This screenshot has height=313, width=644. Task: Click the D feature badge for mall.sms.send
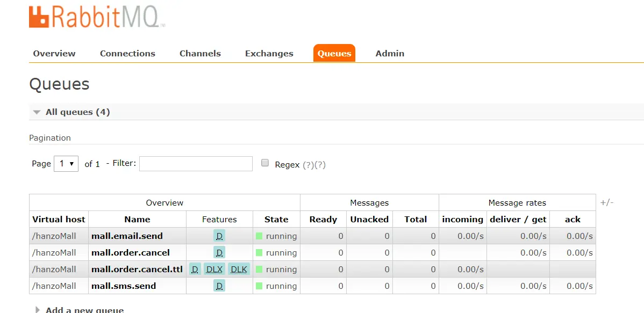(219, 286)
